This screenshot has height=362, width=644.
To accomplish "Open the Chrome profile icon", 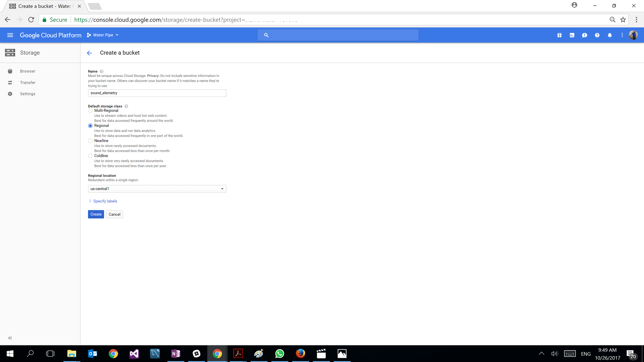I will click(574, 5).
